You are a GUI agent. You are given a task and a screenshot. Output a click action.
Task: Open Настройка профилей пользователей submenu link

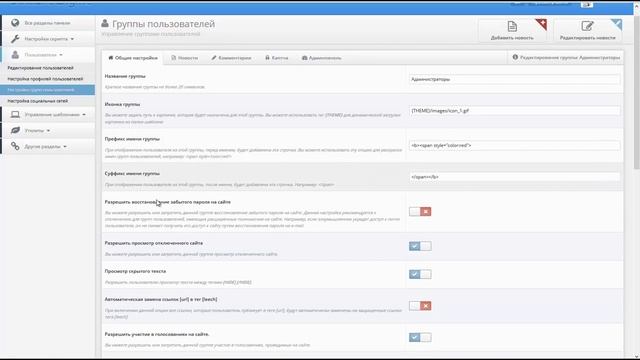coord(45,79)
